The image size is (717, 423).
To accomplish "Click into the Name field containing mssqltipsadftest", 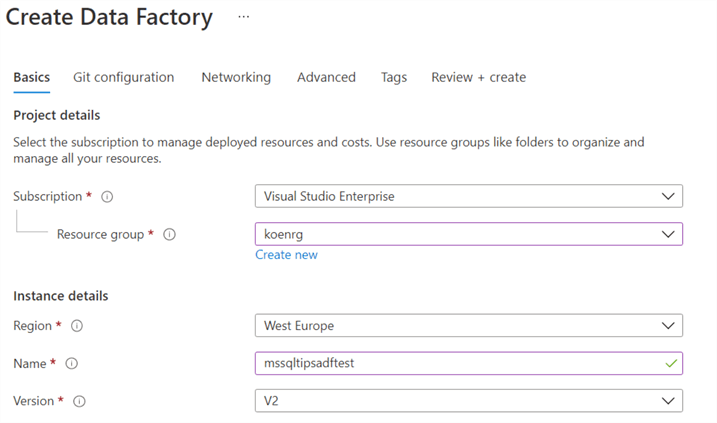I will click(450, 363).
